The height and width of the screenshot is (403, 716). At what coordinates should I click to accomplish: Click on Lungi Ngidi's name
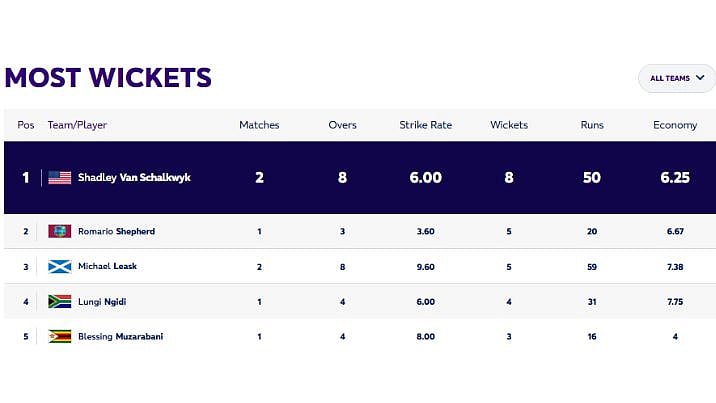pyautogui.click(x=102, y=301)
